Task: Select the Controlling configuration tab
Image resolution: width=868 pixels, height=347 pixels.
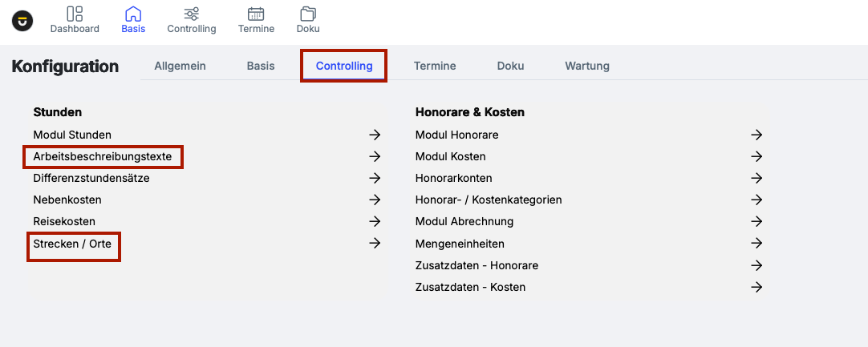Action: (344, 66)
